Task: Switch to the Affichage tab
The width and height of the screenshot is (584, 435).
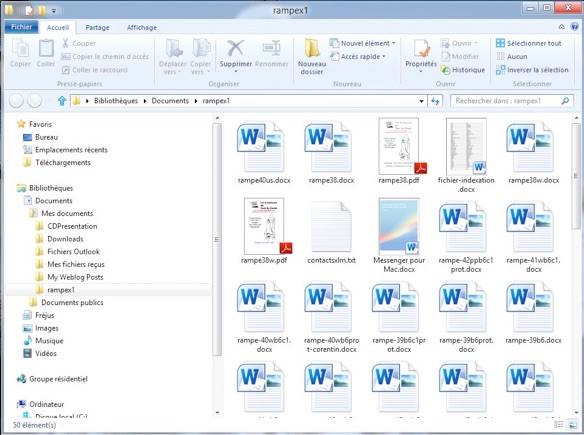Action: [142, 28]
